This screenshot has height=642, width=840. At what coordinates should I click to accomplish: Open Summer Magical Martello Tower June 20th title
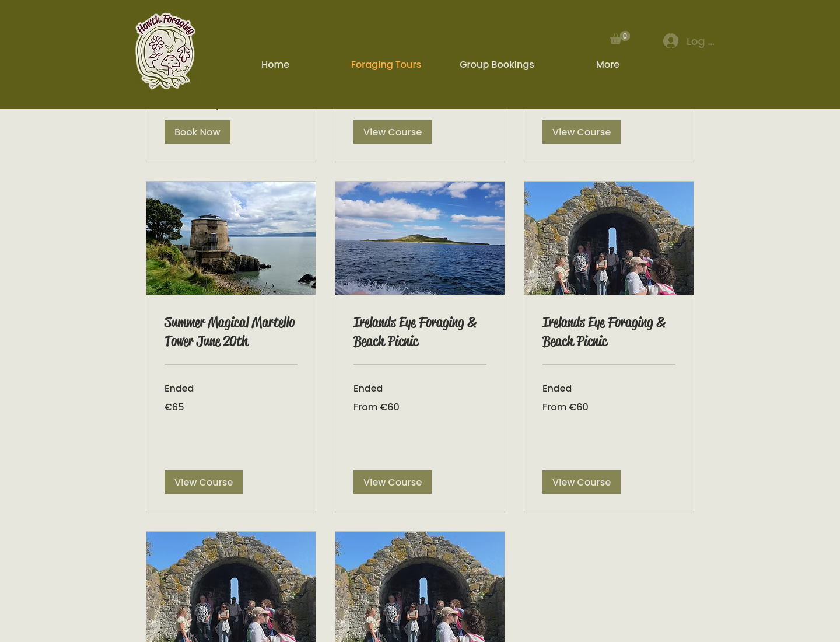click(x=230, y=332)
